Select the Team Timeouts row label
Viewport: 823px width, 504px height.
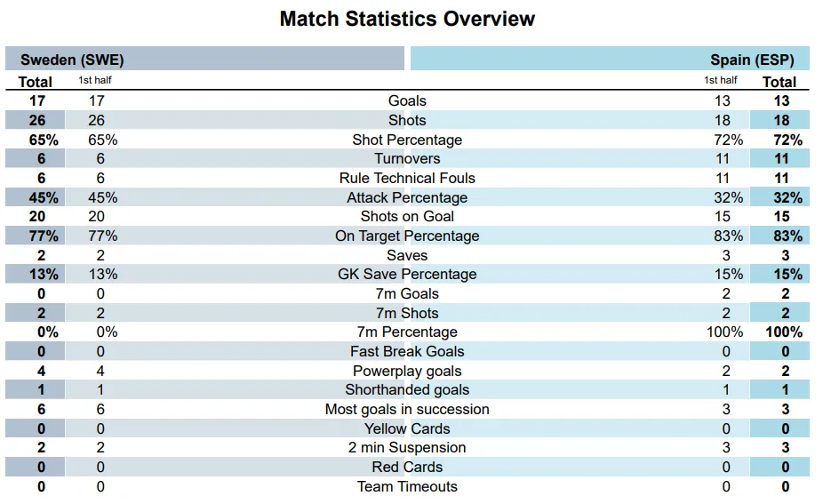pos(407,486)
